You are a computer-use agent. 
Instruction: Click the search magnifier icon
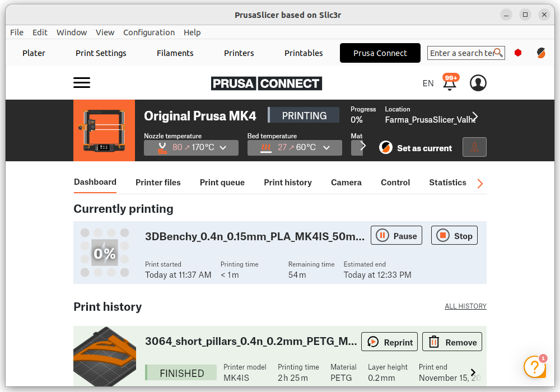[x=498, y=53]
